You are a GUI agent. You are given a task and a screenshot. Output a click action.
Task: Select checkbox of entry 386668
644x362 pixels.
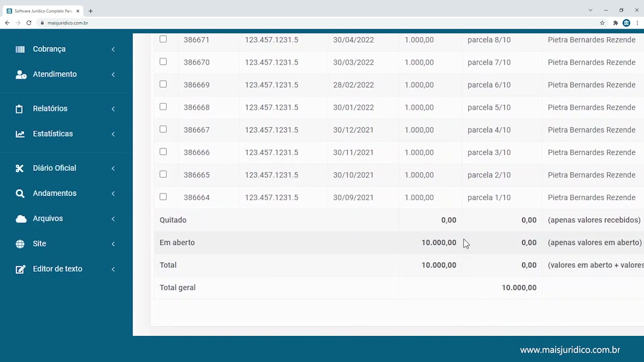click(163, 107)
